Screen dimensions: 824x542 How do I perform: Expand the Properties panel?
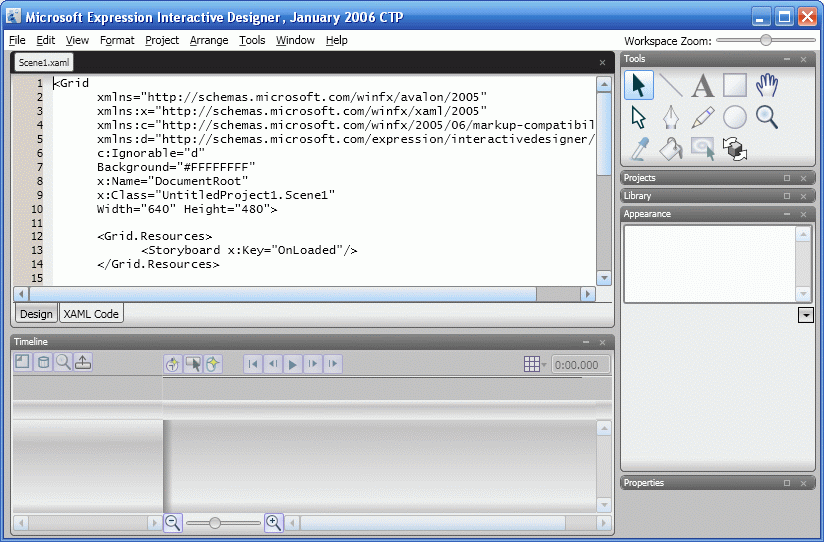[x=787, y=483]
